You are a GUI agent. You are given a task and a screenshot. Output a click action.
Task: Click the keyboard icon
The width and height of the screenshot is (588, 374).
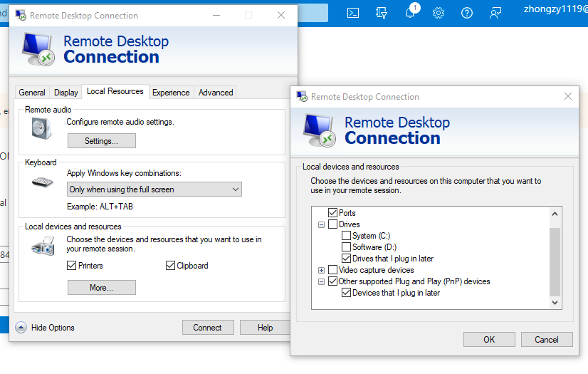43,182
